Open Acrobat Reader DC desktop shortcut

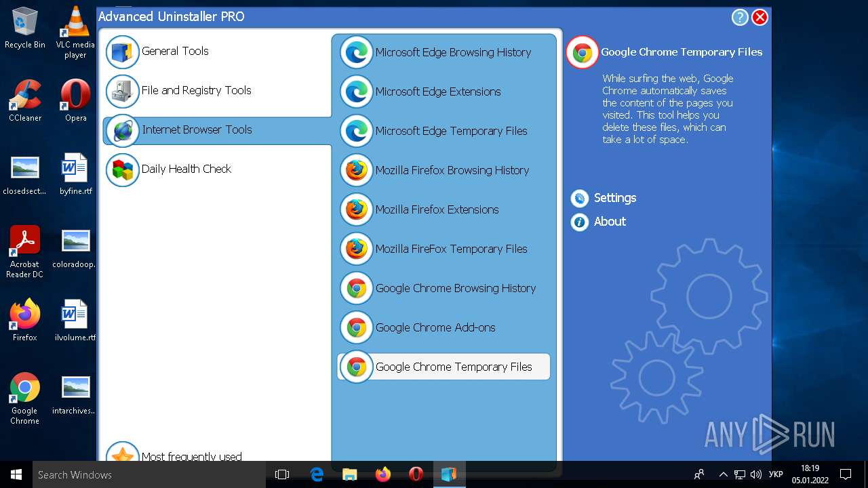25,251
